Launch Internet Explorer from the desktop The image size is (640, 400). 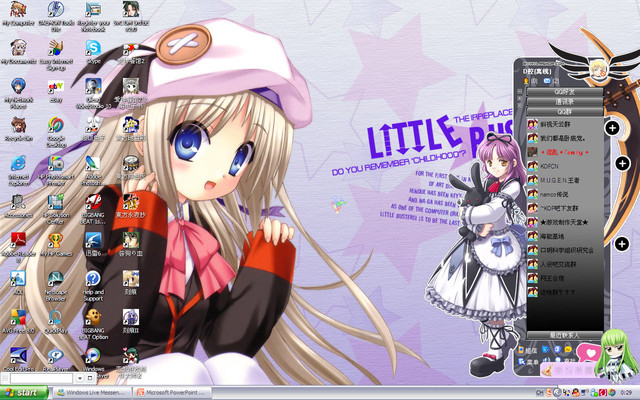click(18, 170)
